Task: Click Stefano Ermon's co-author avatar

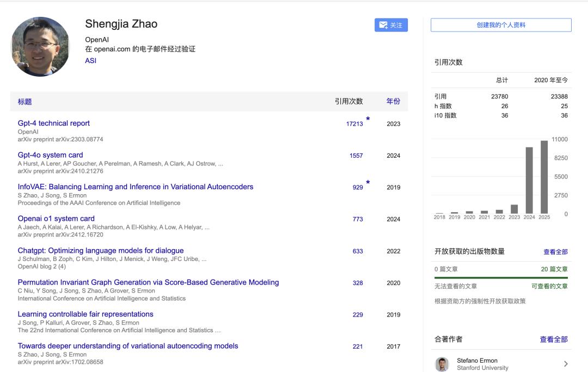Action: coord(442,364)
